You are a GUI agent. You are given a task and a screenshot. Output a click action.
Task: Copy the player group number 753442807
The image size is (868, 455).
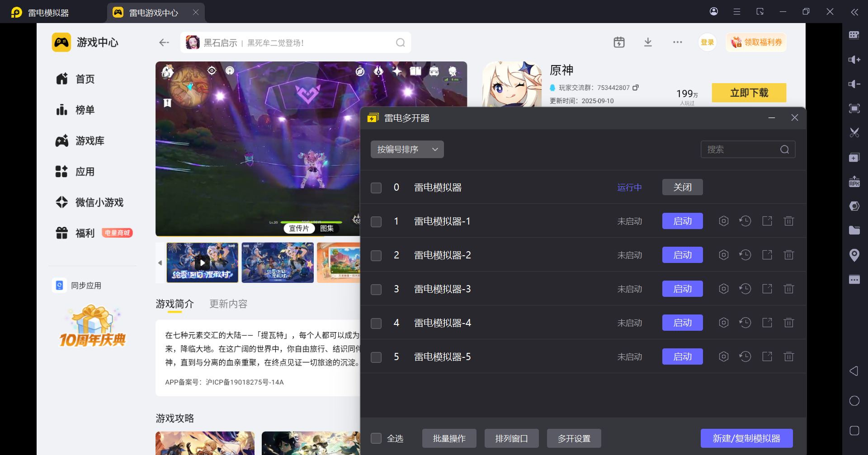pos(636,88)
